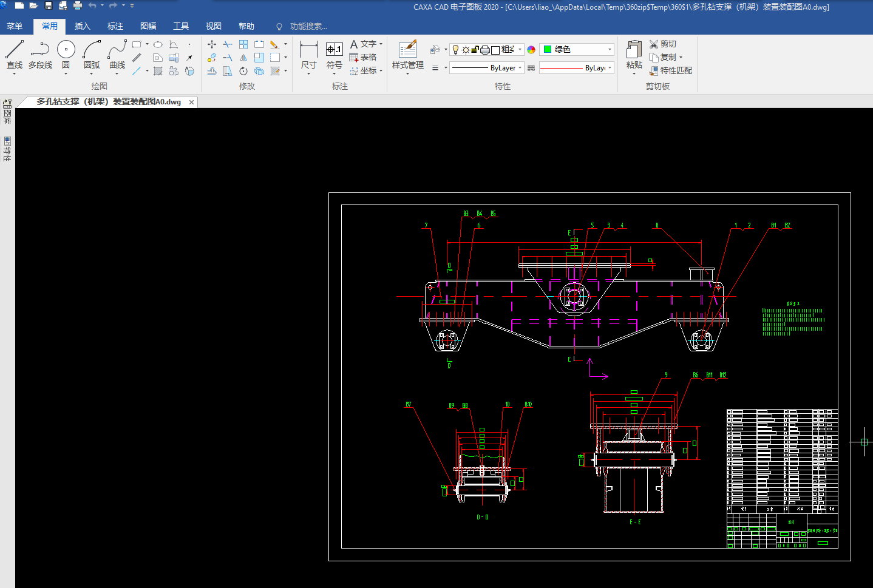Click the 特性匹配 (Match Properties) button
Screen dimensions: 873x588
point(671,71)
